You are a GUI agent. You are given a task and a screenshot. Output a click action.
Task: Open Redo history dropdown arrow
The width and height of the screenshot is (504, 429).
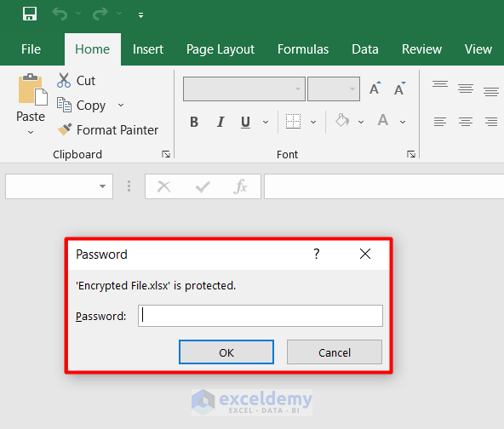(x=119, y=14)
